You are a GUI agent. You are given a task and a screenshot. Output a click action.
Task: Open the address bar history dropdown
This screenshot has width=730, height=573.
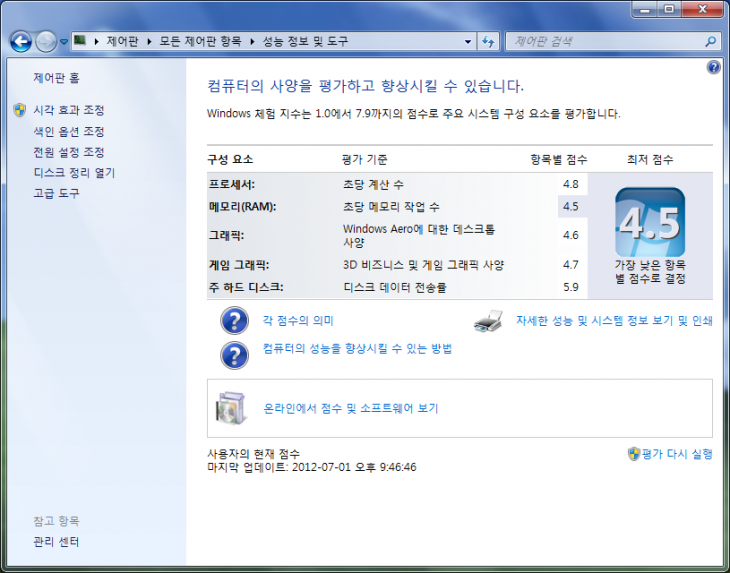(468, 41)
